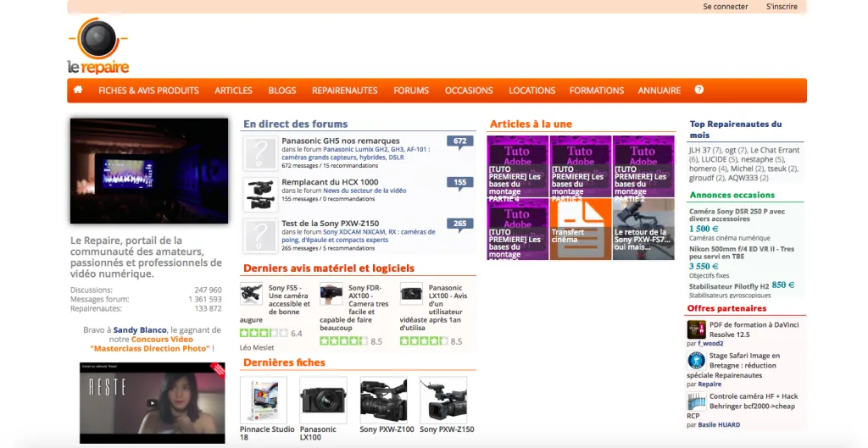This screenshot has height=448, width=868.
Task: Click Stage Safari Image offer icon
Action: pos(697,360)
